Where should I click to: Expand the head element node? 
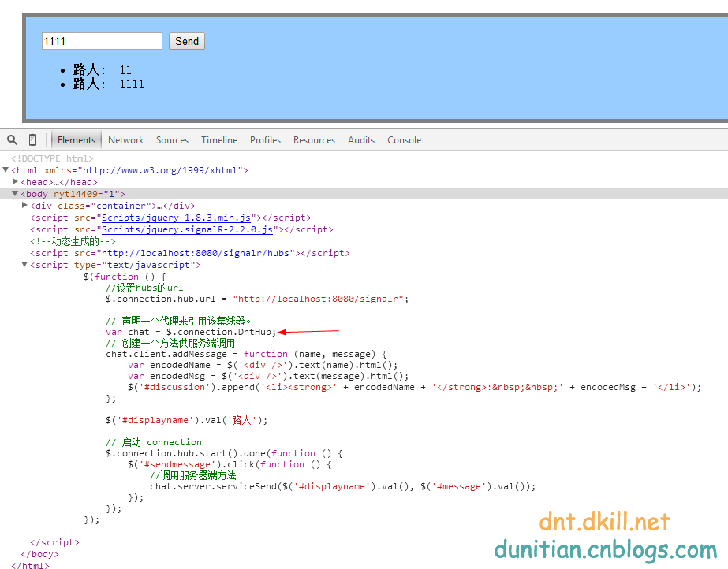[15, 181]
